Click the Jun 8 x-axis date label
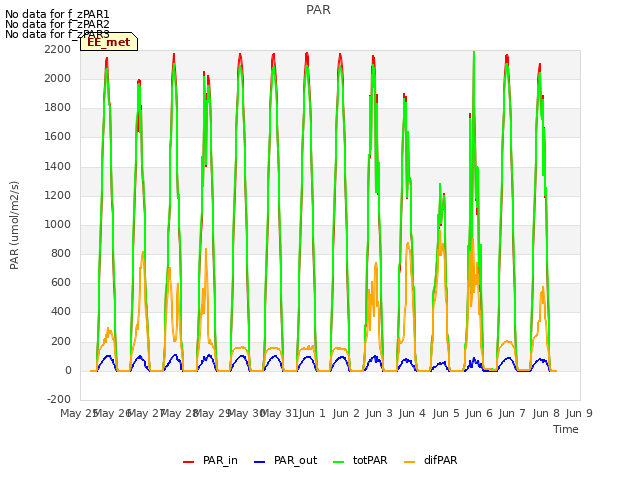This screenshot has height=480, width=640. [x=546, y=413]
